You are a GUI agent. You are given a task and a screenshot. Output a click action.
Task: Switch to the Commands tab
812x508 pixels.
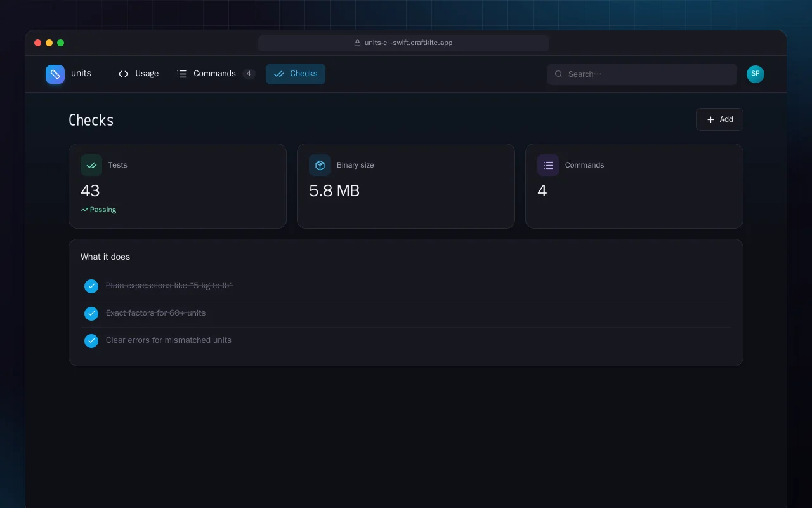(216, 74)
